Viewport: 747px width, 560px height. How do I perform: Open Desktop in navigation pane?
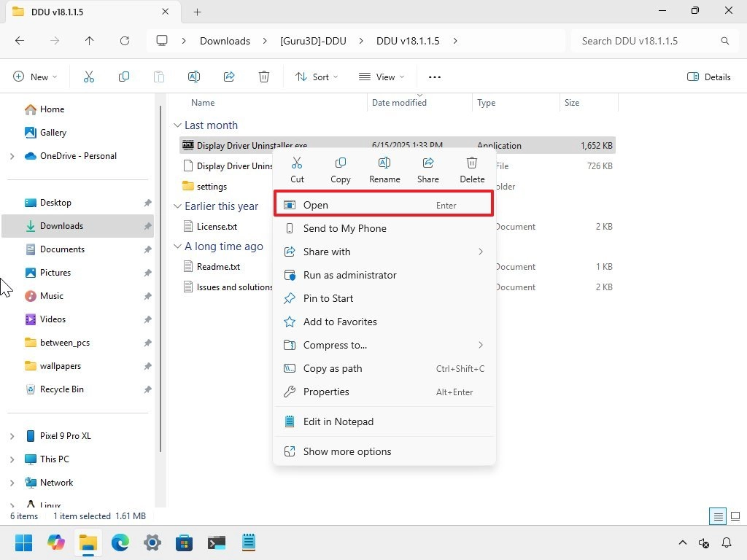tap(78, 203)
